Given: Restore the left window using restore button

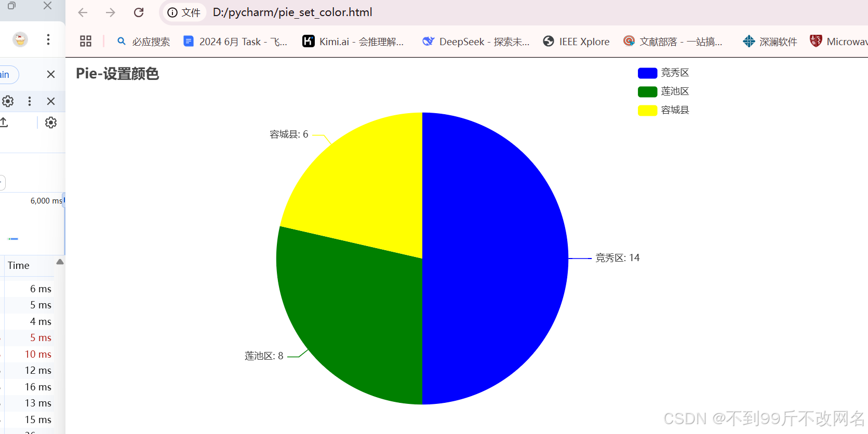Looking at the screenshot, I should pos(11,6).
